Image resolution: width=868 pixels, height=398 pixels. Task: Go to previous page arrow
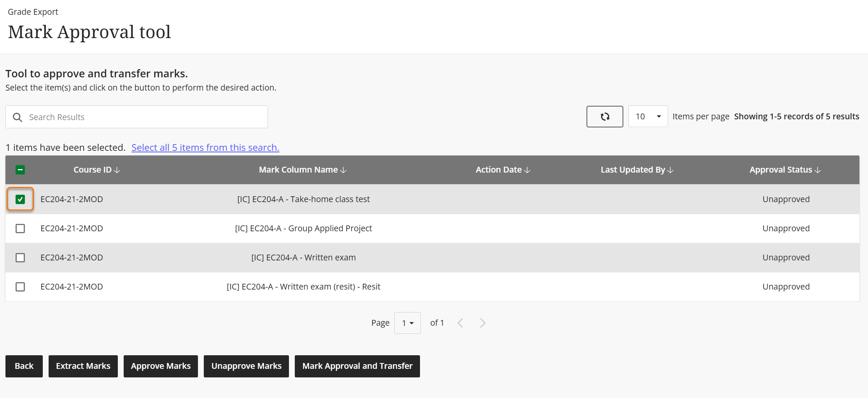point(460,323)
